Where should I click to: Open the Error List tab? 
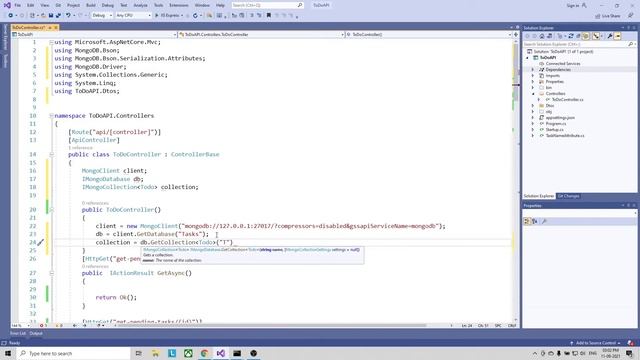[18, 333]
